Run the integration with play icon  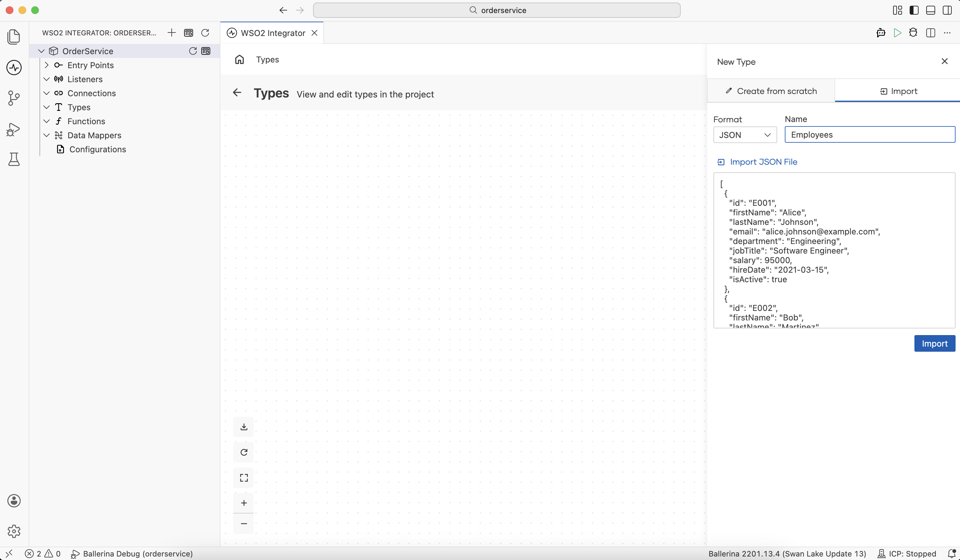(898, 33)
